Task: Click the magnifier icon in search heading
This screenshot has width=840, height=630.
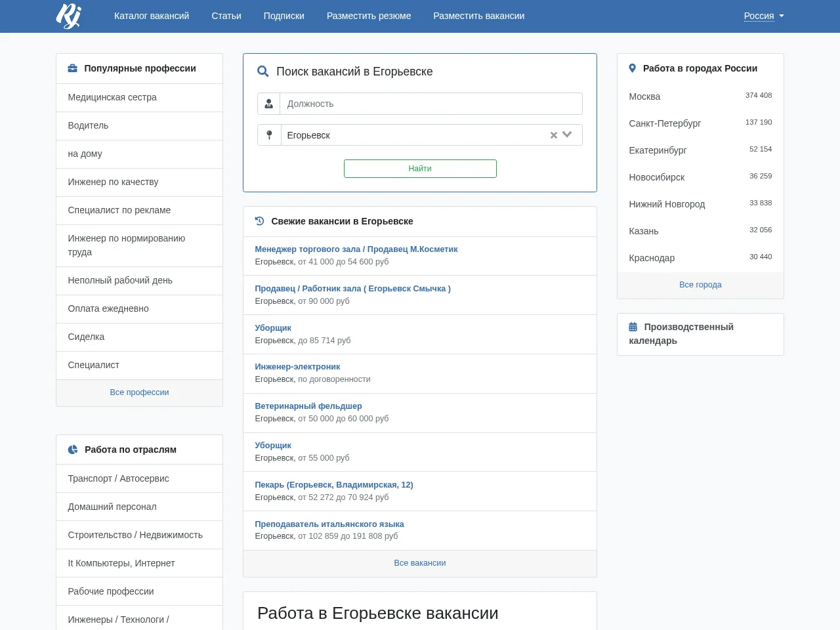Action: (263, 72)
